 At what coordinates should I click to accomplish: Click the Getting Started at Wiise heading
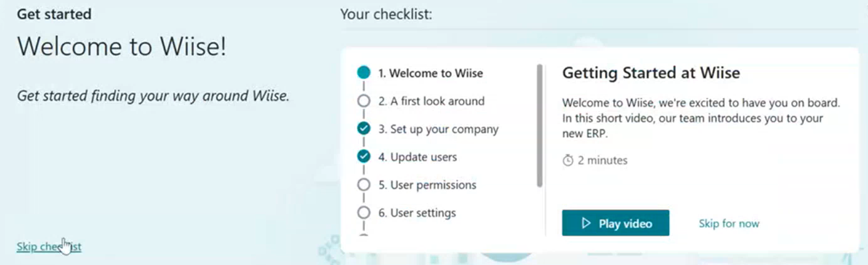click(x=651, y=73)
